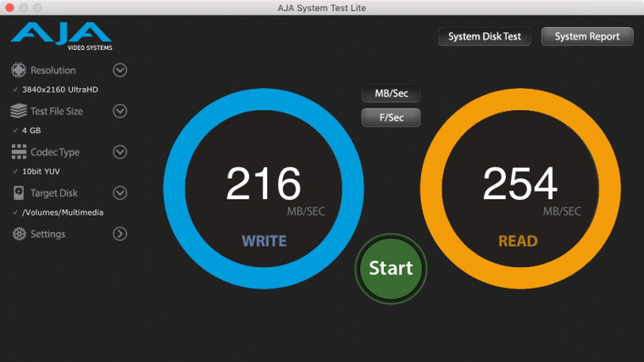The image size is (644, 362).
Task: Switch display units to MB/Sec
Action: (x=391, y=93)
